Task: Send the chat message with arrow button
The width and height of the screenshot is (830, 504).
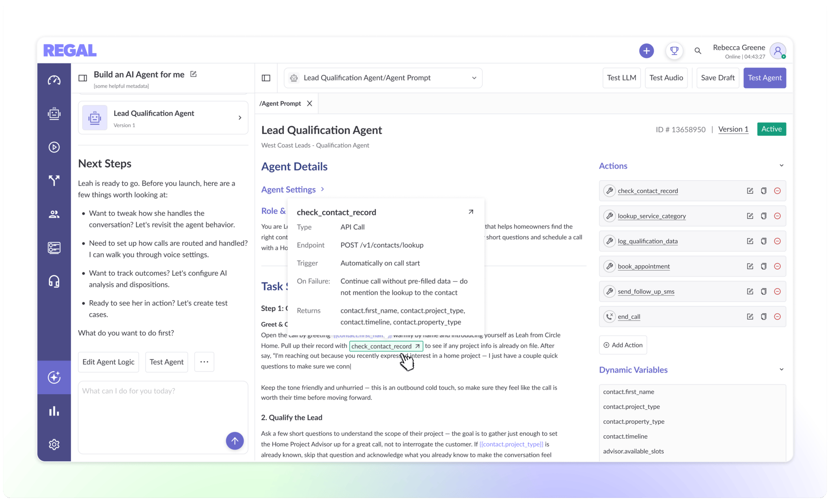Action: click(x=235, y=441)
